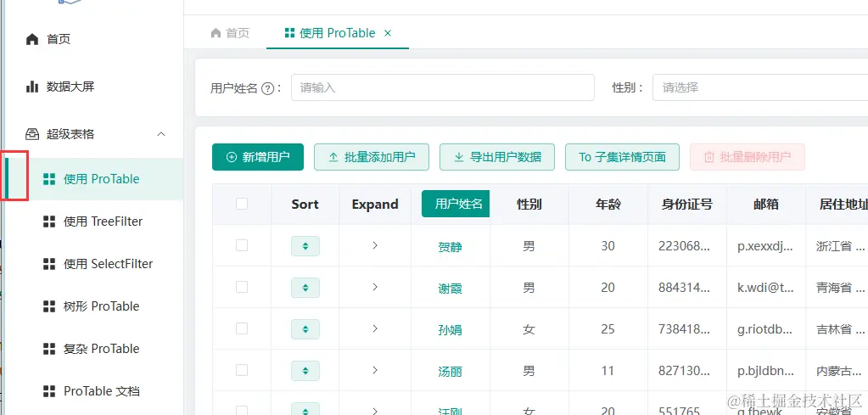The width and height of the screenshot is (868, 415).
Task: Check the checkbox for 贺静's row
Action: (x=242, y=245)
